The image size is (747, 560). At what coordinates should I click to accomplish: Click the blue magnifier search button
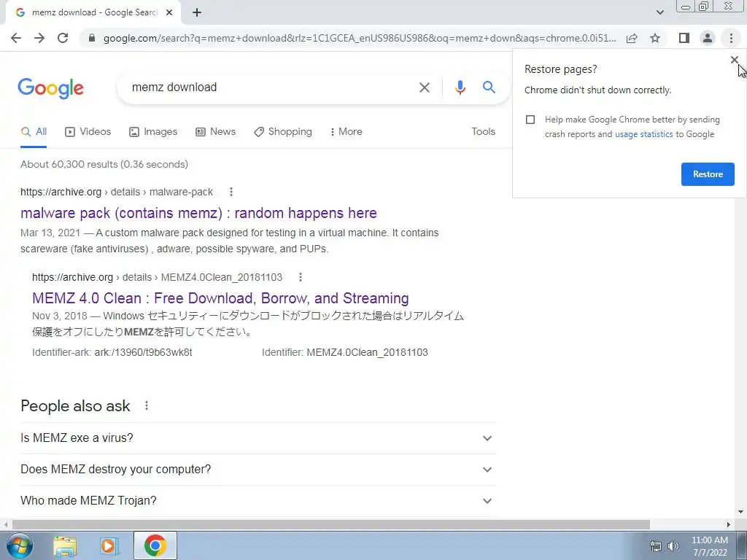(x=489, y=87)
